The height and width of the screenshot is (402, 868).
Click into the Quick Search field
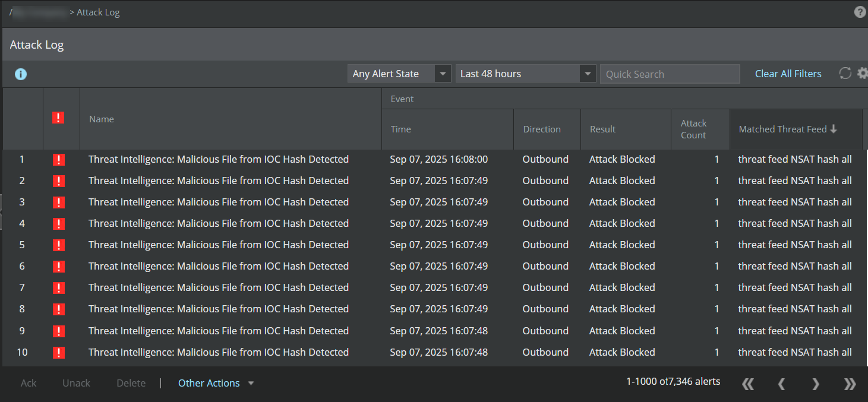point(670,74)
